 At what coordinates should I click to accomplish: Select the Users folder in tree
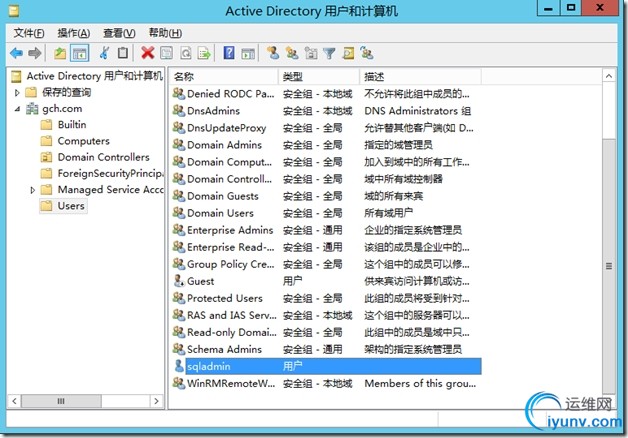(71, 206)
